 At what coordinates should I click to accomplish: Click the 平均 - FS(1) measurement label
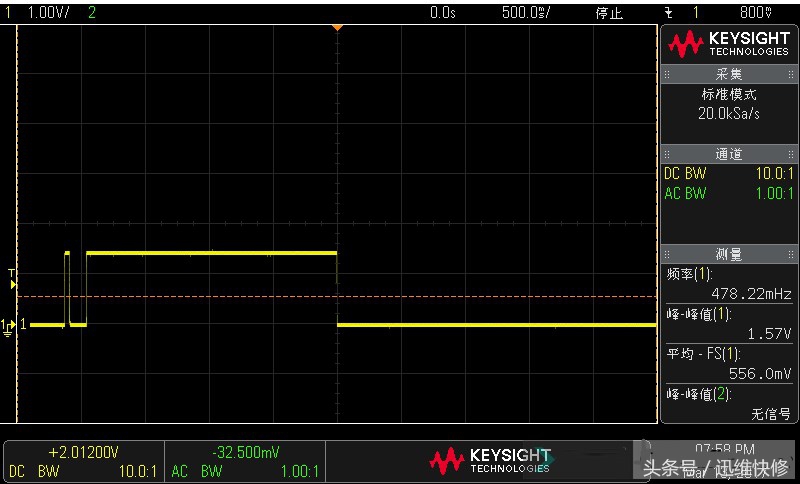(x=703, y=354)
